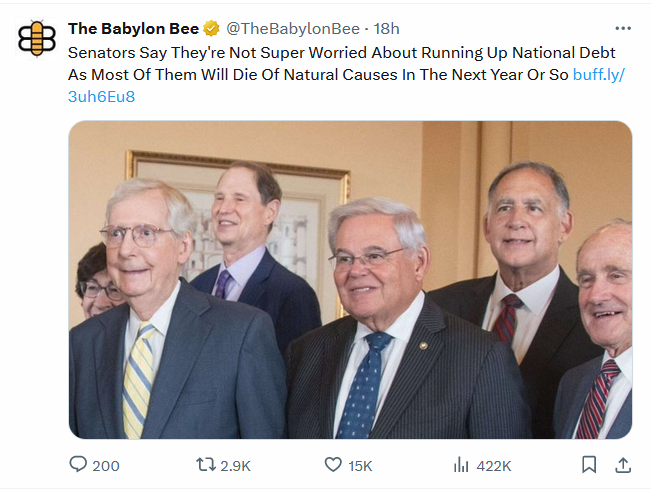Reply to the tweet via speech bubble icon
This screenshot has height=489, width=651.
tap(78, 465)
